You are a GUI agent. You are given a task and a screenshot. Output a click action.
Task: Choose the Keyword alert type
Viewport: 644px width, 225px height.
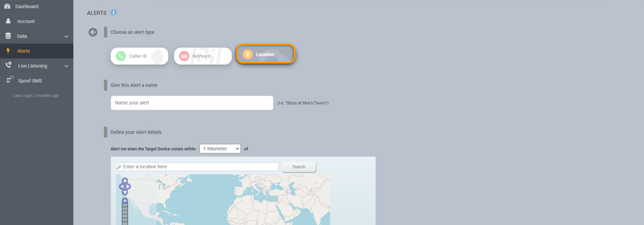coord(203,56)
